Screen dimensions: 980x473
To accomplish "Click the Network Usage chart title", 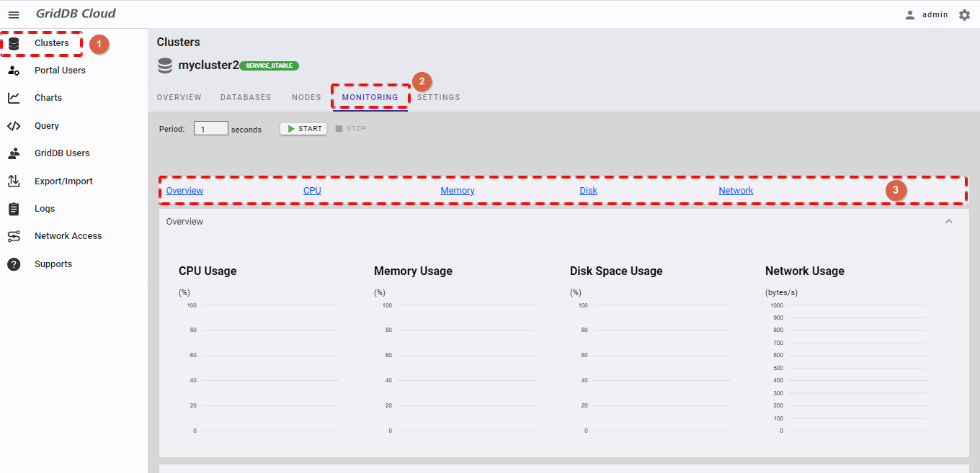I will 805,271.
